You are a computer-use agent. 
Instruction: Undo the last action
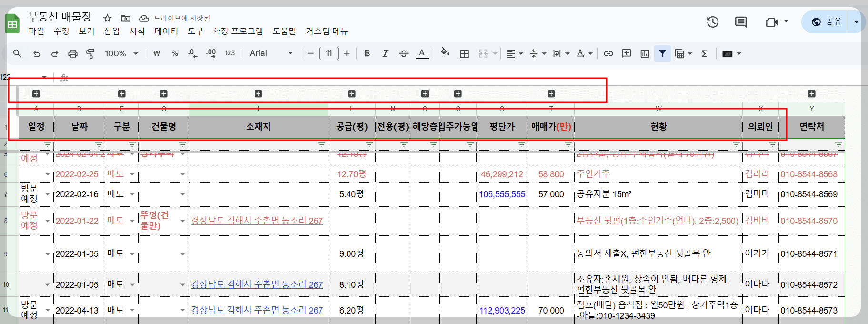pos(37,53)
